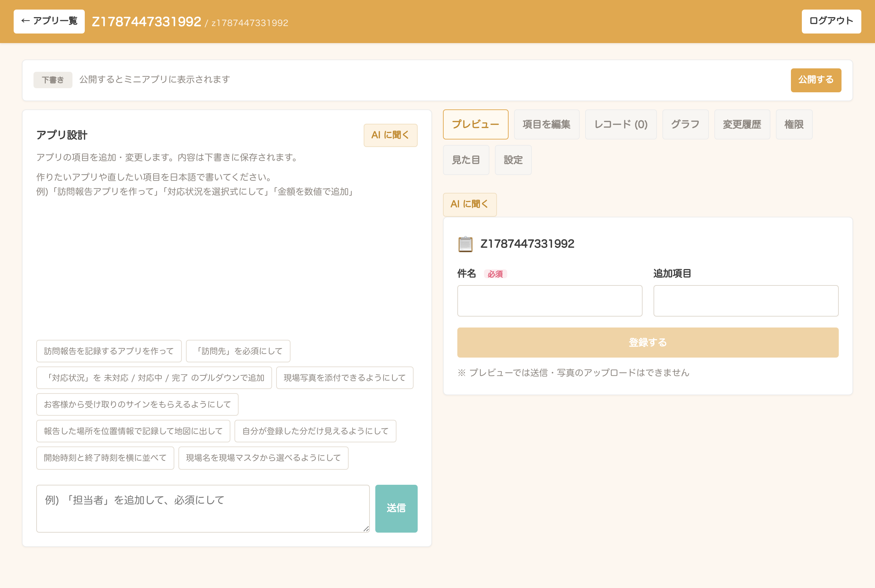Open the 設定 tab
This screenshot has width=875, height=588.
[x=513, y=160]
